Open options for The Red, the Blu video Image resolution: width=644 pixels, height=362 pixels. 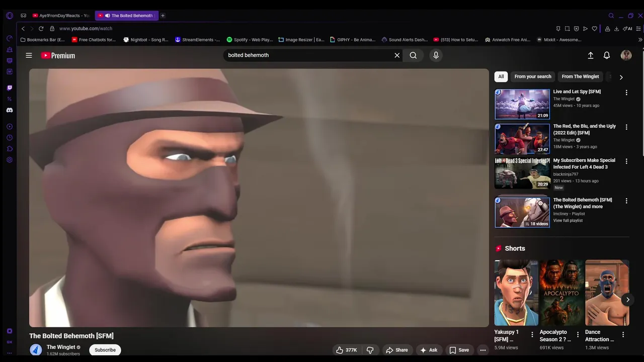pyautogui.click(x=626, y=127)
